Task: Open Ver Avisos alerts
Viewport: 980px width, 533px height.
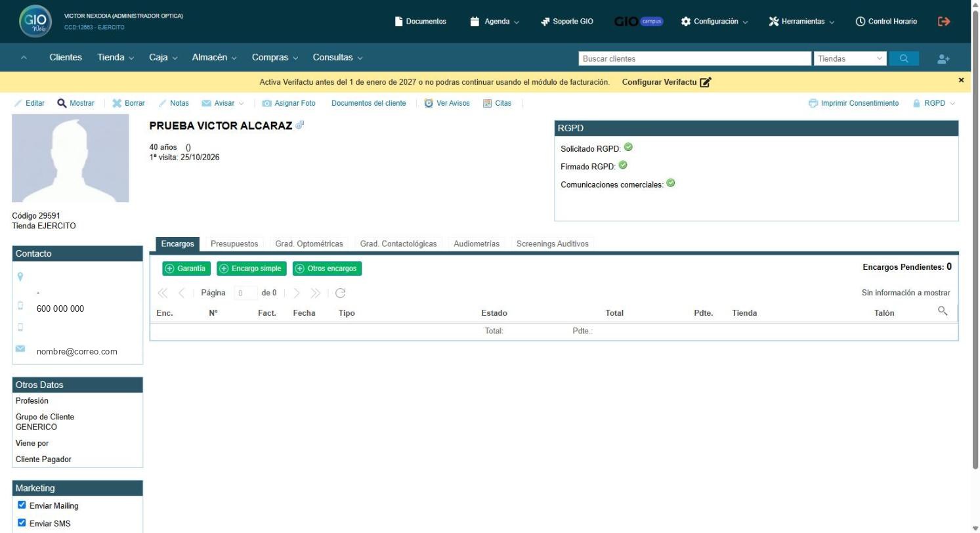Action: point(447,103)
